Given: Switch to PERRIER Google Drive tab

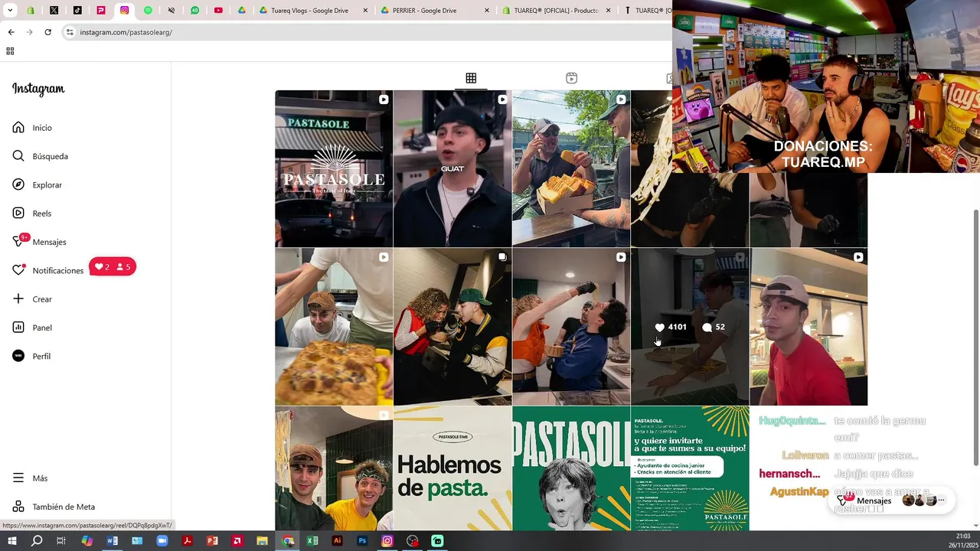Looking at the screenshot, I should click(435, 11).
